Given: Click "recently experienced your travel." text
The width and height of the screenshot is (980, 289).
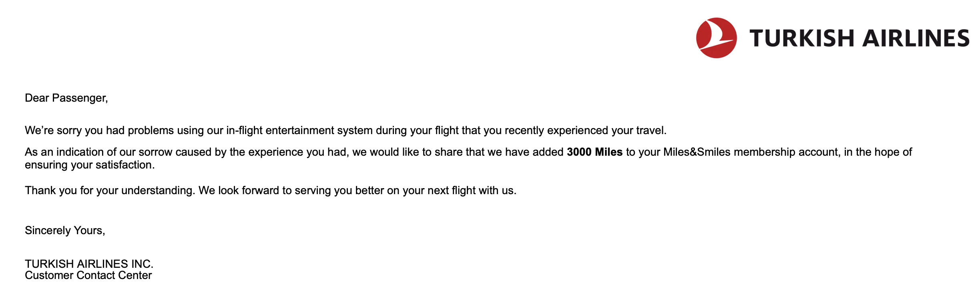Looking at the screenshot, I should tap(585, 130).
